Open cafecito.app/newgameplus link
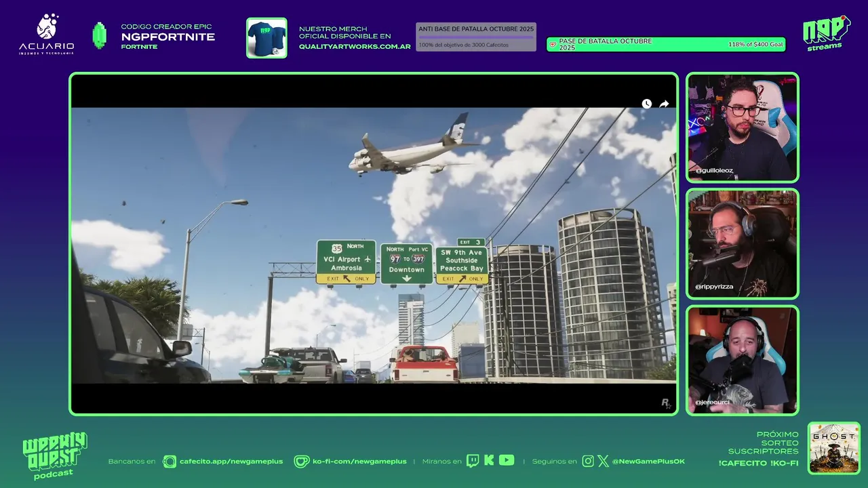 231,462
